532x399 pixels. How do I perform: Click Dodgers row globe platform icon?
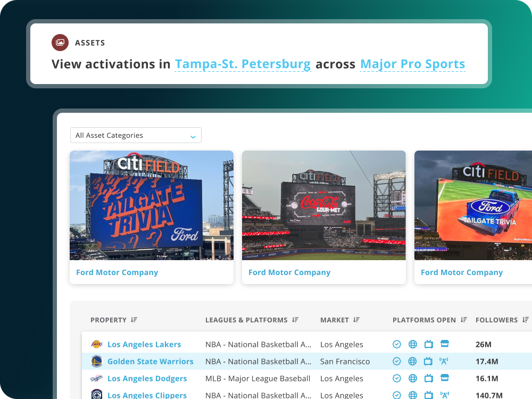point(413,378)
